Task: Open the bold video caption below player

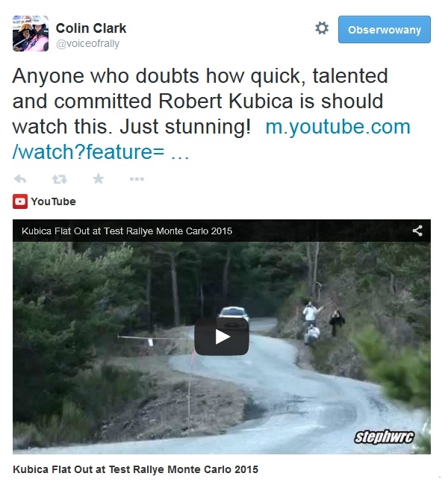Action: tap(135, 469)
